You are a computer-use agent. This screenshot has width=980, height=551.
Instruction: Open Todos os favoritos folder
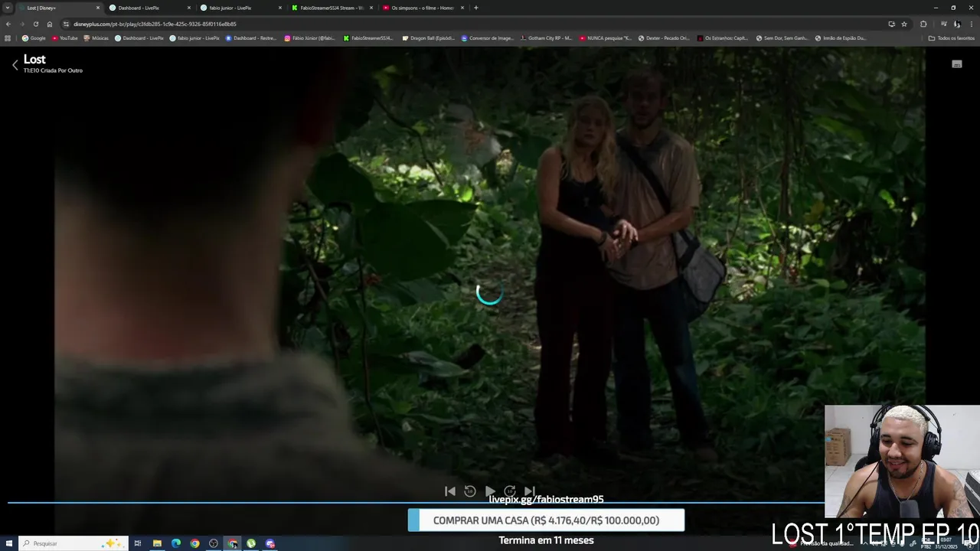pos(951,37)
